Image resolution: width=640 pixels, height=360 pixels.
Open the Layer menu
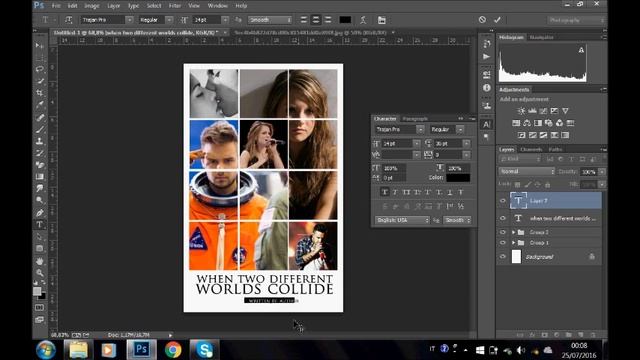(113, 6)
